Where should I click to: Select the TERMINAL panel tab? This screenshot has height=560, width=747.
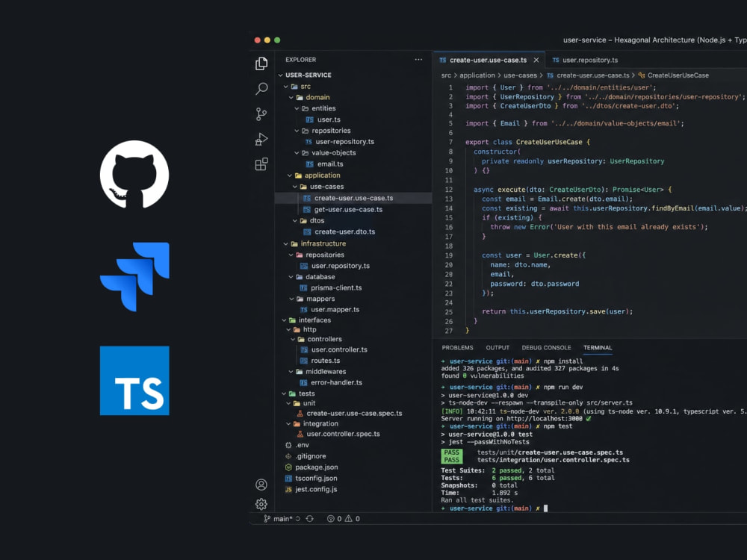tap(598, 348)
